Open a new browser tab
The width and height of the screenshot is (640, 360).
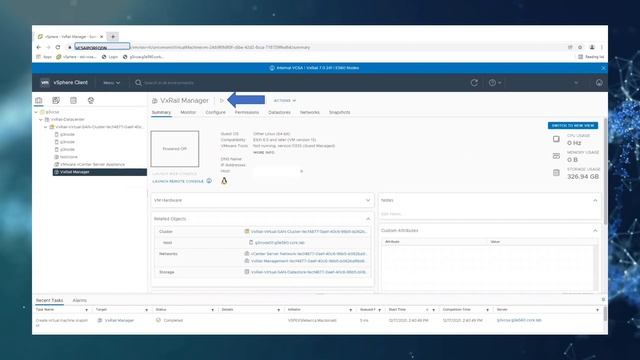113,37
